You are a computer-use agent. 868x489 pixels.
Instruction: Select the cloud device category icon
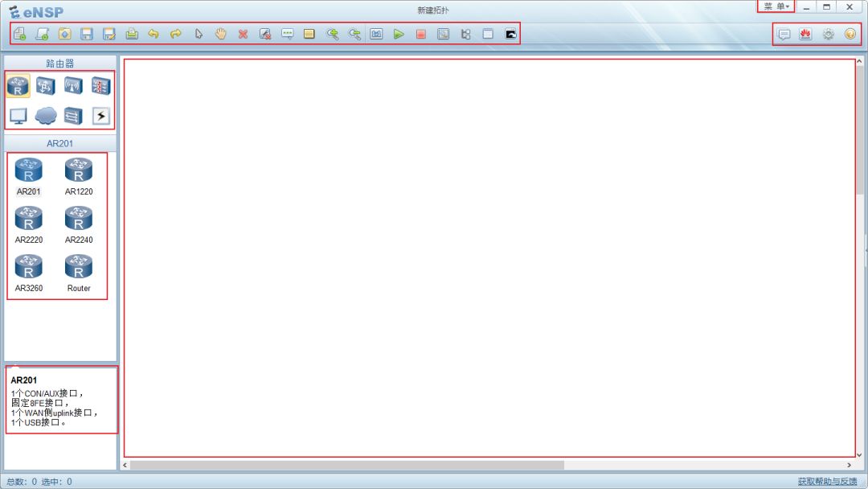coord(45,116)
